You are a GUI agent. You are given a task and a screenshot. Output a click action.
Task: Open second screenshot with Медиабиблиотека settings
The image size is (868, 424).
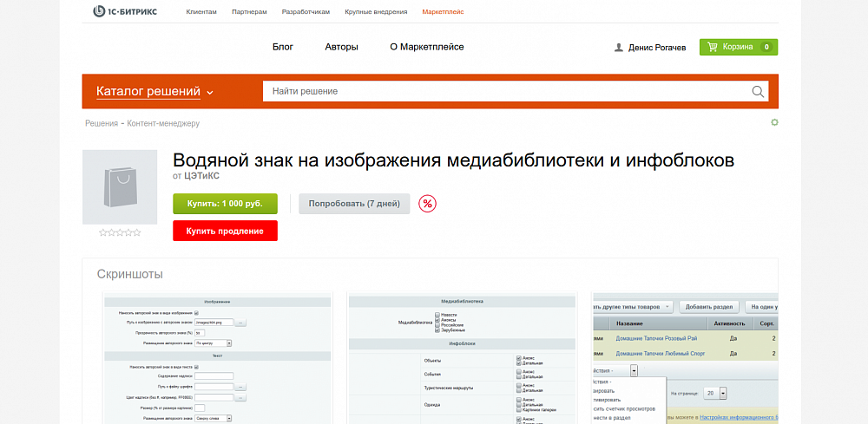point(462,357)
